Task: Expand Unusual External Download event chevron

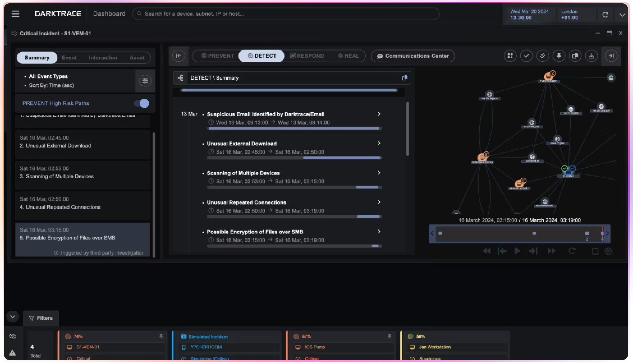Action: point(379,143)
